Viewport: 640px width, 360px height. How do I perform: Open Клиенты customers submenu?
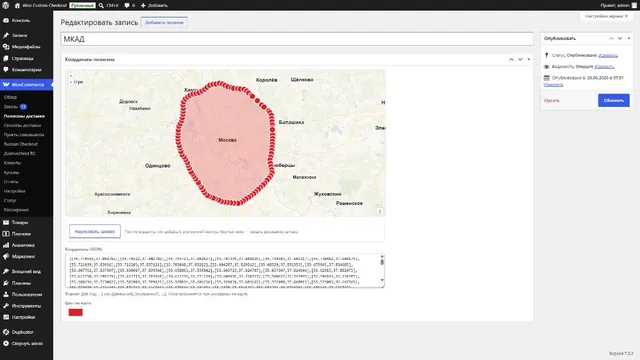12,163
